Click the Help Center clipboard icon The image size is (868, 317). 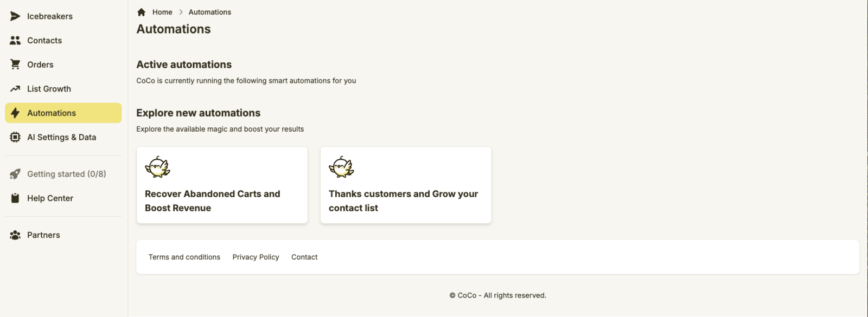pos(15,198)
